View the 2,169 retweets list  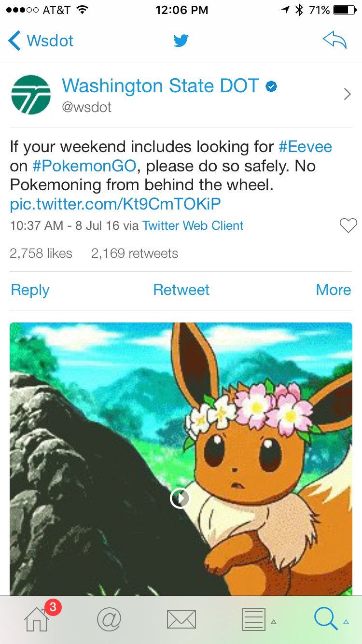click(135, 253)
